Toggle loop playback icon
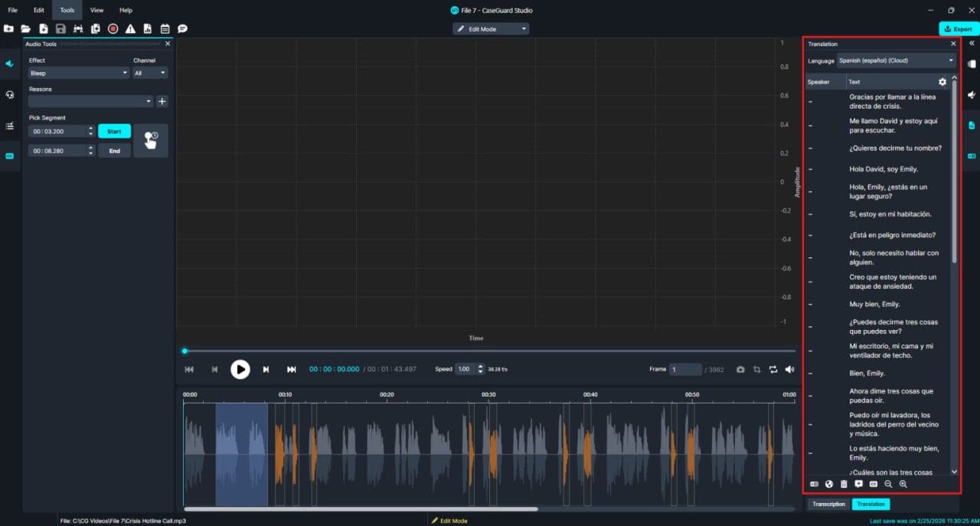The image size is (980, 526). click(773, 370)
